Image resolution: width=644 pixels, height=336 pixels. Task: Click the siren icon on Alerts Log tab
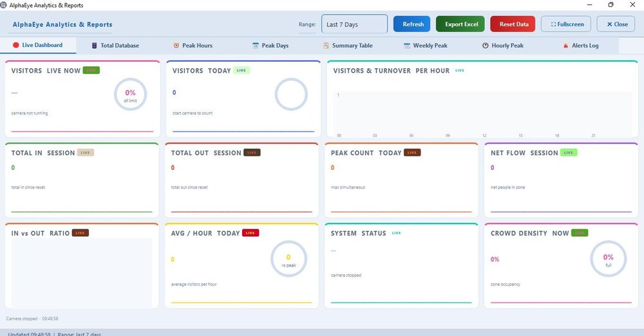coord(565,46)
